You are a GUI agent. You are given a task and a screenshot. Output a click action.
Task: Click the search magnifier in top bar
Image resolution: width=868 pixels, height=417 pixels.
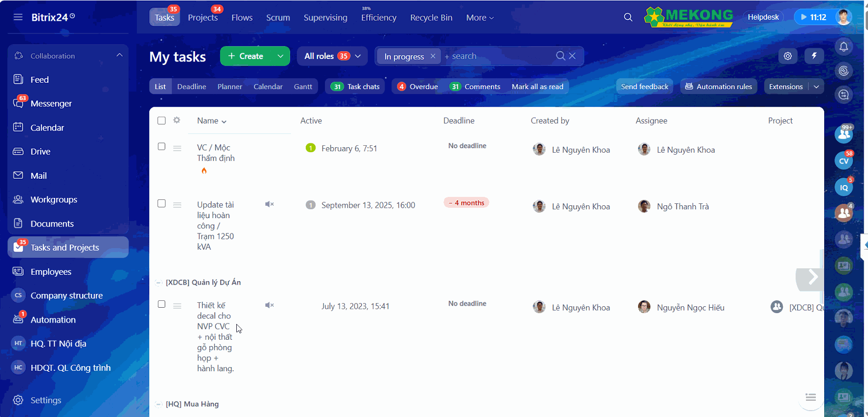tap(628, 17)
